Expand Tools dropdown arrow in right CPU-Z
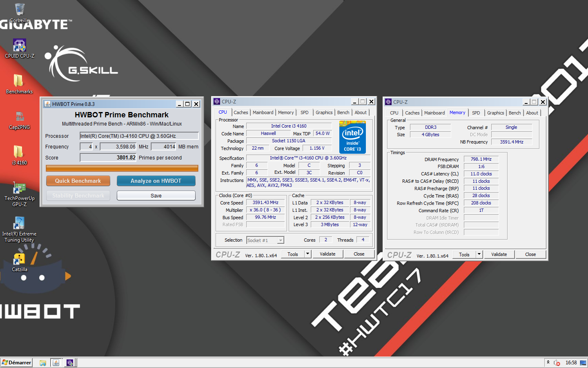The width and height of the screenshot is (588, 368). (480, 254)
